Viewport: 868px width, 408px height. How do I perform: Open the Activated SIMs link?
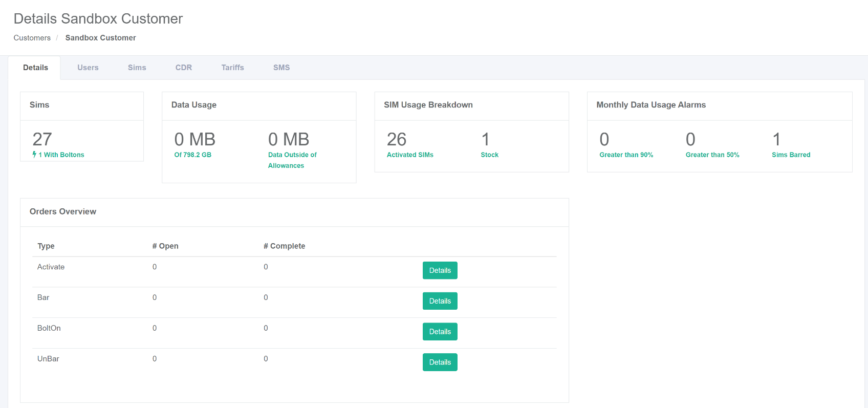tap(410, 155)
